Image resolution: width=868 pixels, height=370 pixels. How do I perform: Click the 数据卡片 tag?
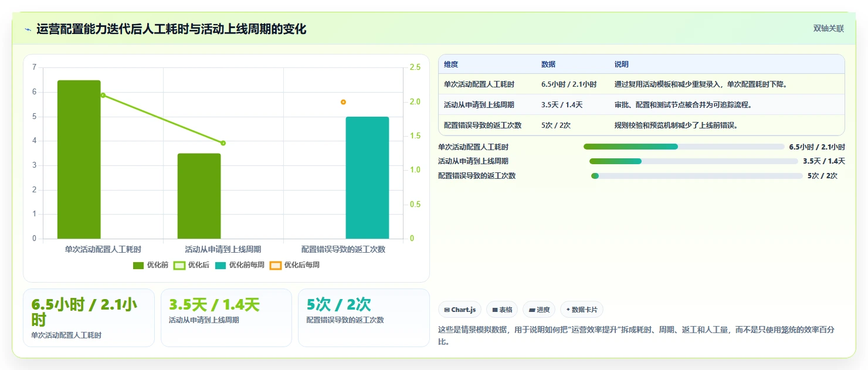(582, 310)
